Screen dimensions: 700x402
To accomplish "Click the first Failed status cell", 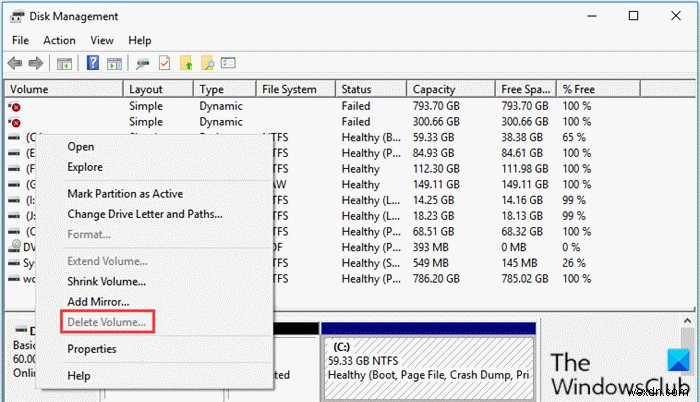I will click(356, 106).
